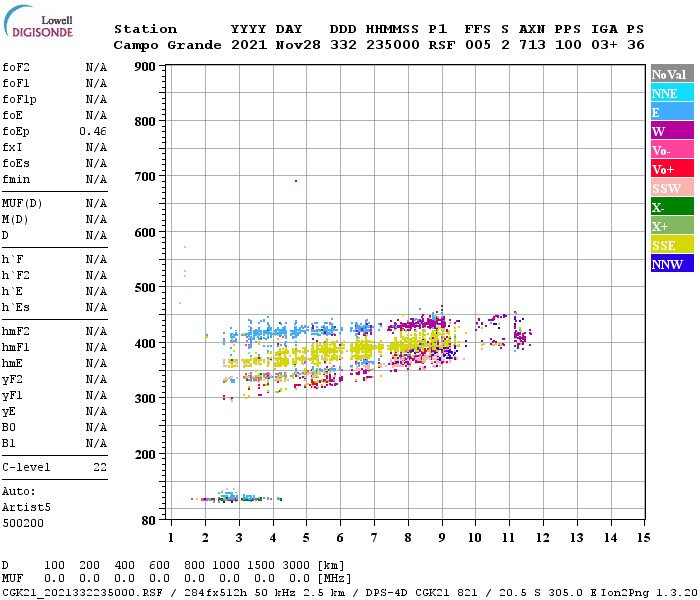Click the Lowell Digisonde logo

point(38,21)
